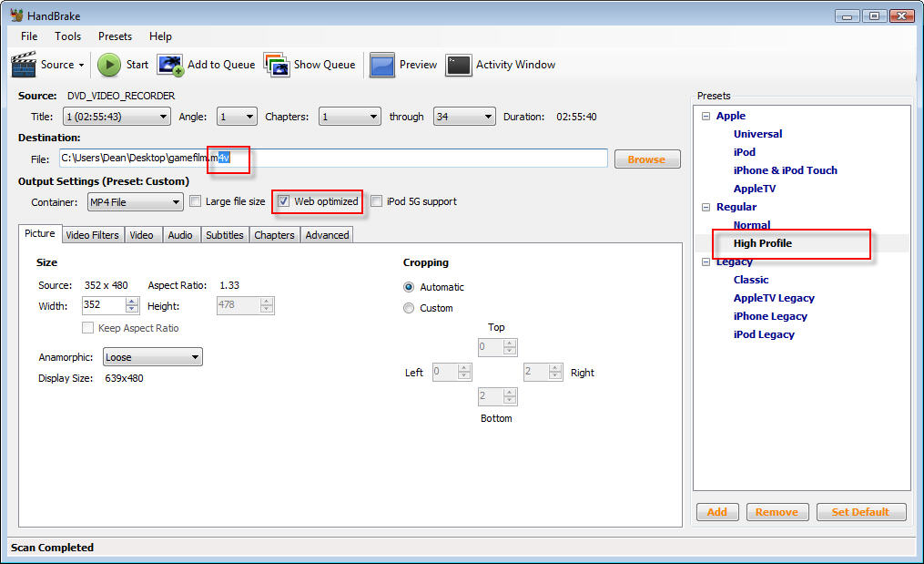Open the Title selection dropdown

click(x=116, y=117)
